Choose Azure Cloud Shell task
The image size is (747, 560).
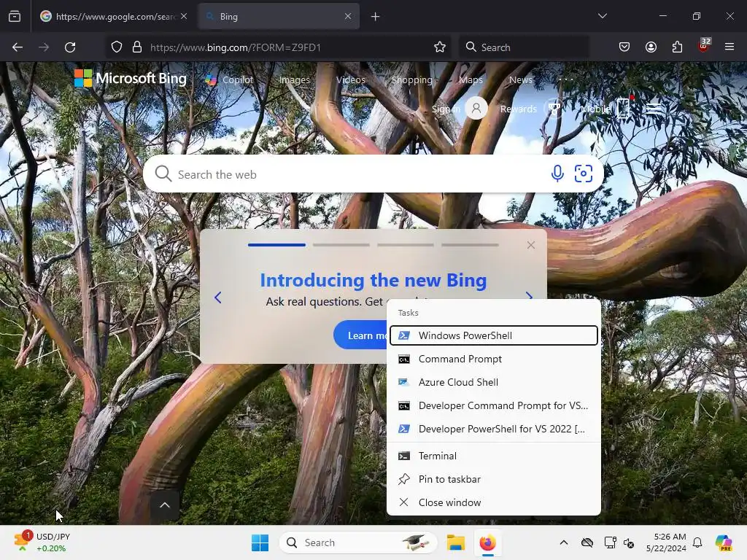[494, 382]
